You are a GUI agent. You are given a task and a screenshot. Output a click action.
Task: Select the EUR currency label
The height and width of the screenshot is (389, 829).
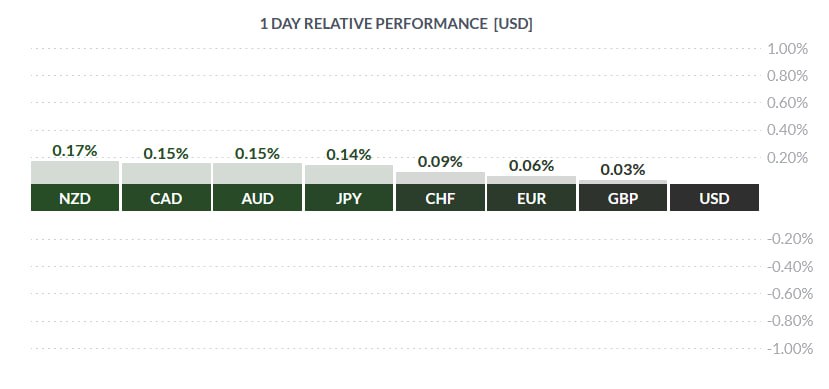point(531,198)
